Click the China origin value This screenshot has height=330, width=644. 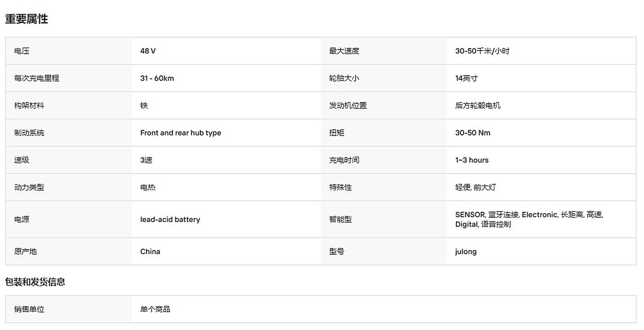pyautogui.click(x=150, y=251)
